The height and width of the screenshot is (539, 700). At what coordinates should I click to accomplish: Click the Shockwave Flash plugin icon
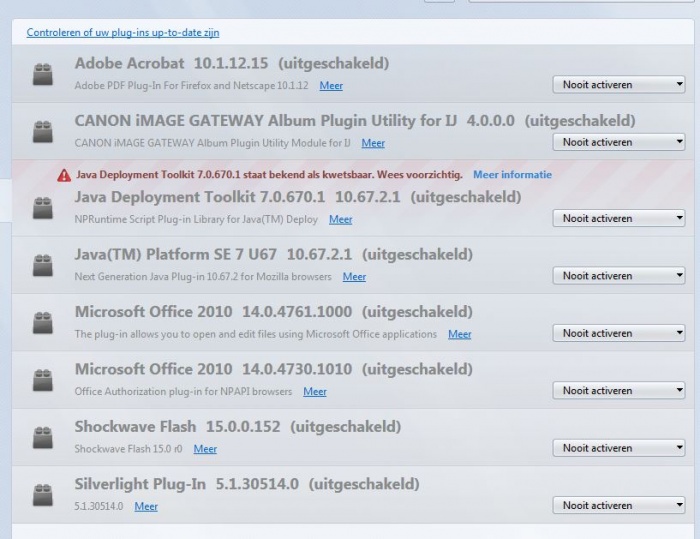tap(43, 438)
